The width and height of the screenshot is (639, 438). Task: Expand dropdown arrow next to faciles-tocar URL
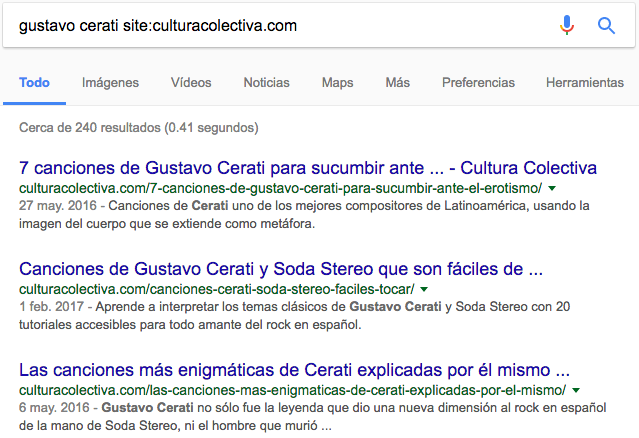pyautogui.click(x=424, y=289)
